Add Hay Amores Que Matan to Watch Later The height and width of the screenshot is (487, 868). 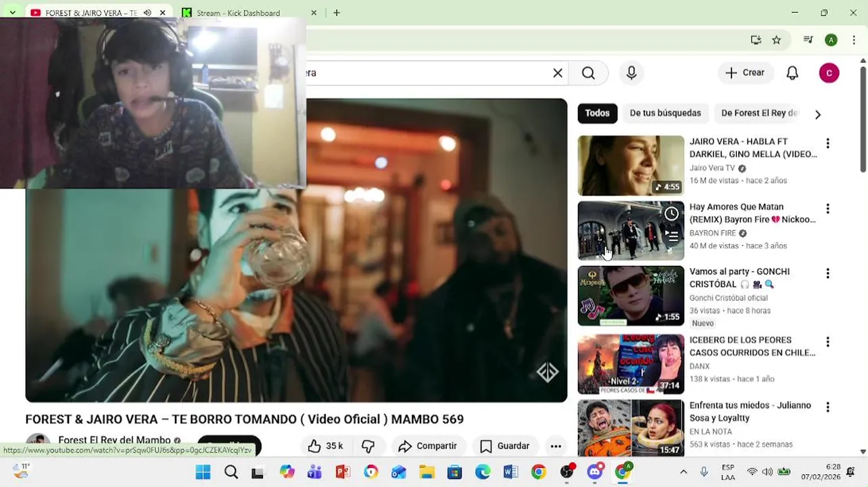(x=671, y=214)
